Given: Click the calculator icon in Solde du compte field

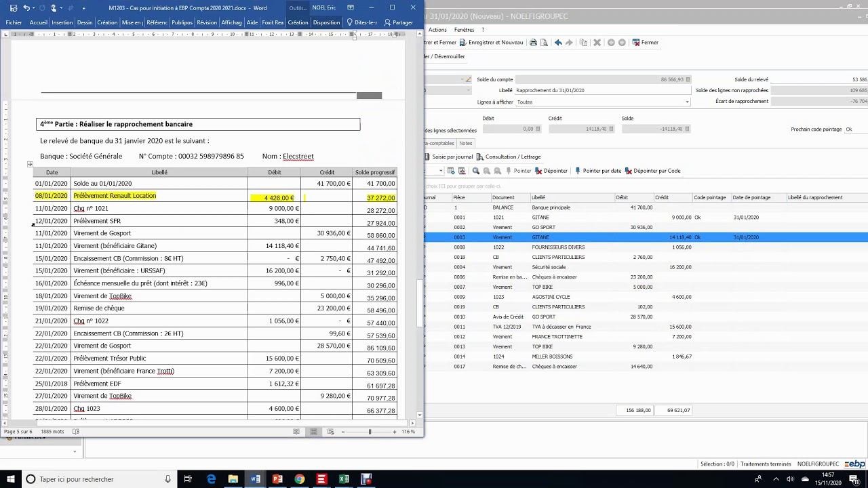Looking at the screenshot, I should pyautogui.click(x=688, y=80).
